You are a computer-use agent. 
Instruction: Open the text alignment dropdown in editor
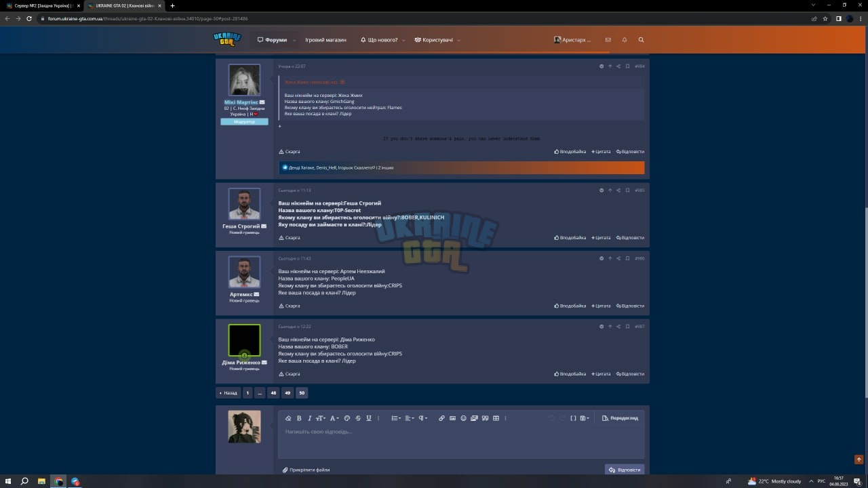pos(409,418)
